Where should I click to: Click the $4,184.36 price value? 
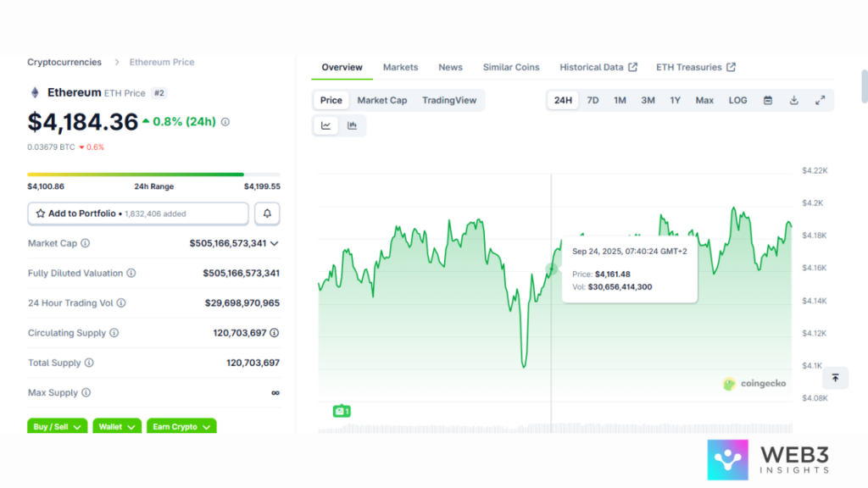pyautogui.click(x=82, y=122)
